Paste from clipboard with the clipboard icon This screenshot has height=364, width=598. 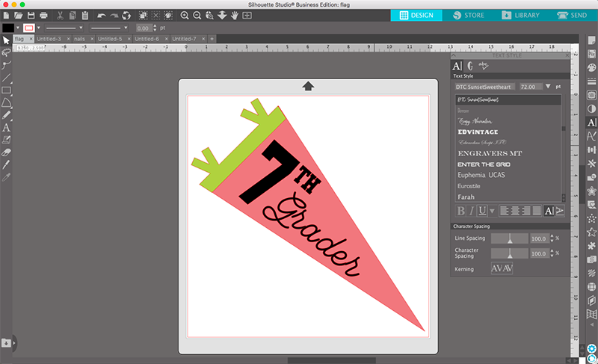[85, 15]
